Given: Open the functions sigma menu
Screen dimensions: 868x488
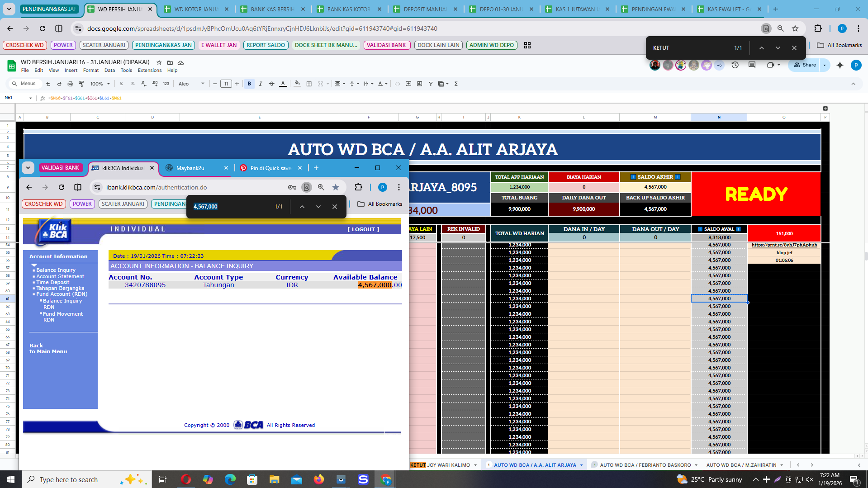Looking at the screenshot, I should pyautogui.click(x=456, y=84).
